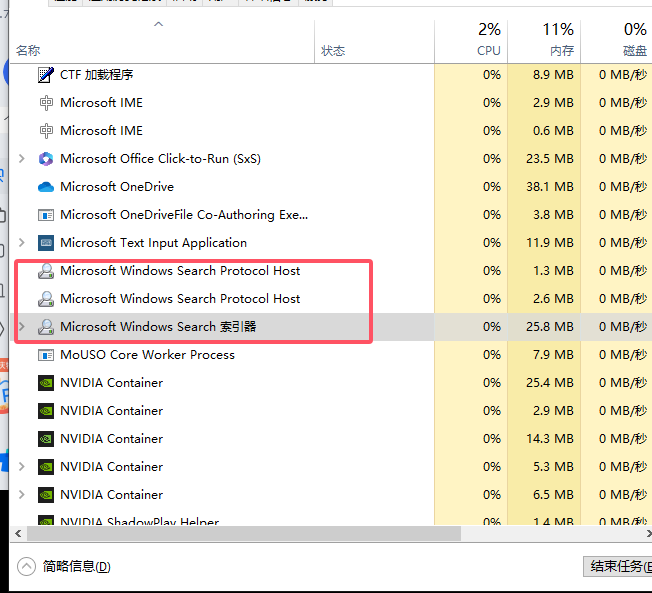The image size is (652, 593).
Task: Click the Search Protocol Host icon using 1.3 MB
Action: coord(46,271)
